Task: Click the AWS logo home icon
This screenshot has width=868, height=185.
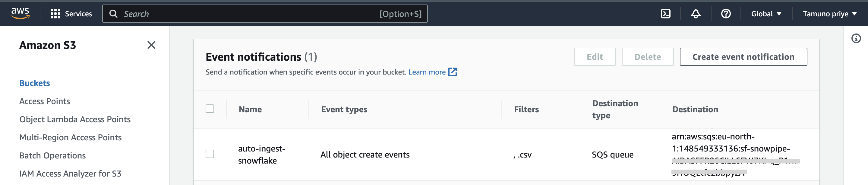Action: click(20, 14)
